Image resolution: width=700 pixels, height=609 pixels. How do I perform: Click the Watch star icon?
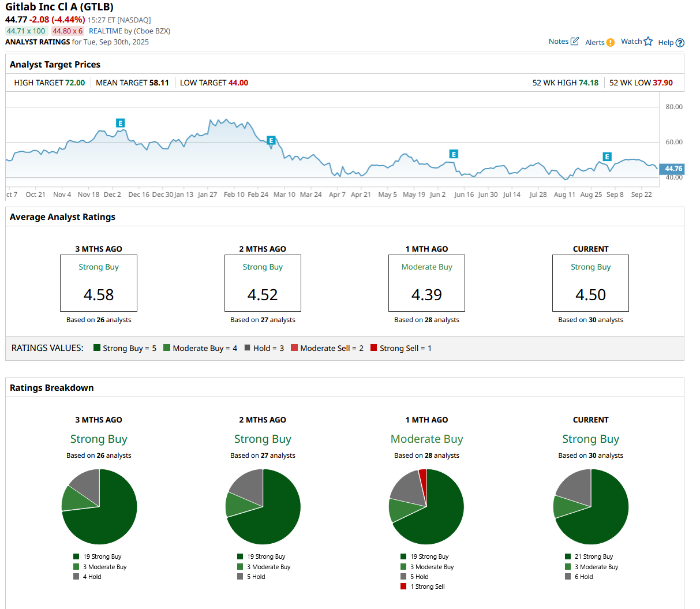[648, 41]
